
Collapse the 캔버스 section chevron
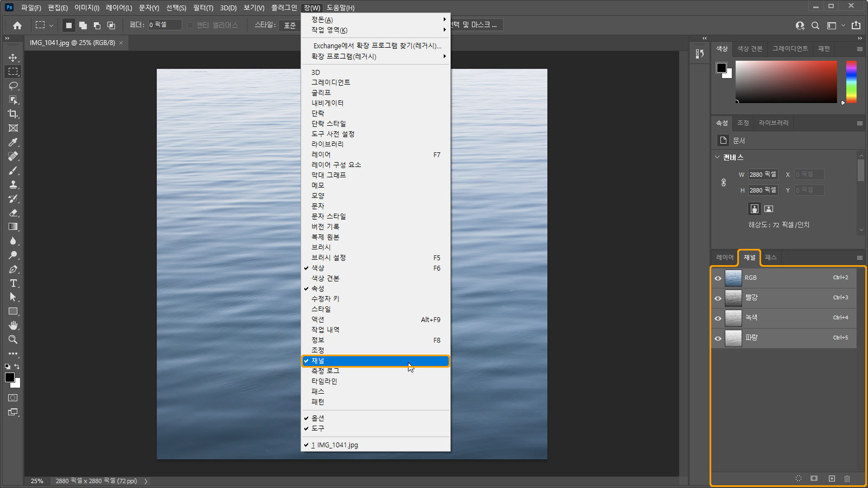coord(717,157)
